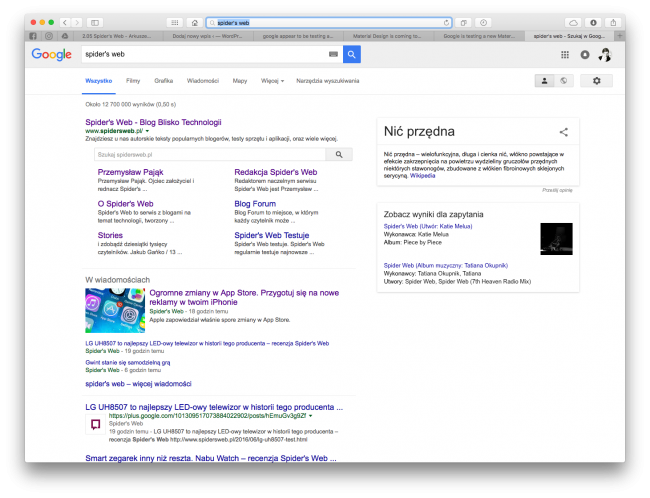Switch to 'Google is testing a new Mater...' tab
This screenshot has height=498, width=650.
(479, 36)
